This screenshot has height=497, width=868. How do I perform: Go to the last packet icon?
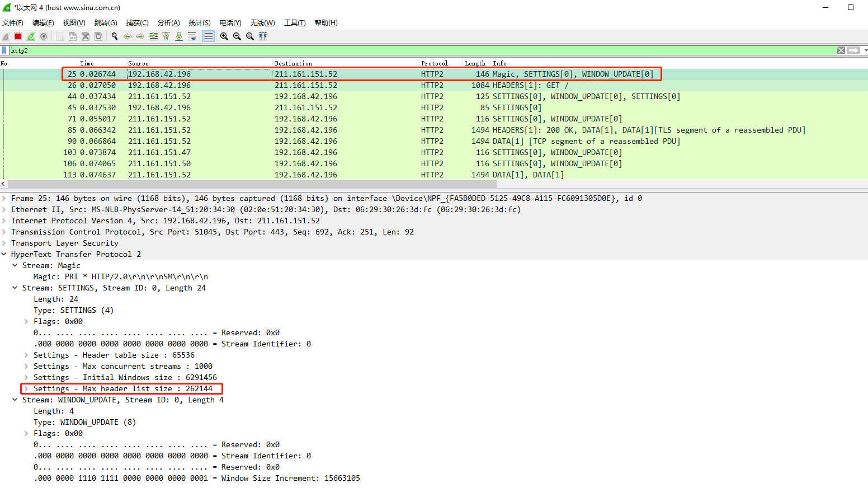pos(178,36)
